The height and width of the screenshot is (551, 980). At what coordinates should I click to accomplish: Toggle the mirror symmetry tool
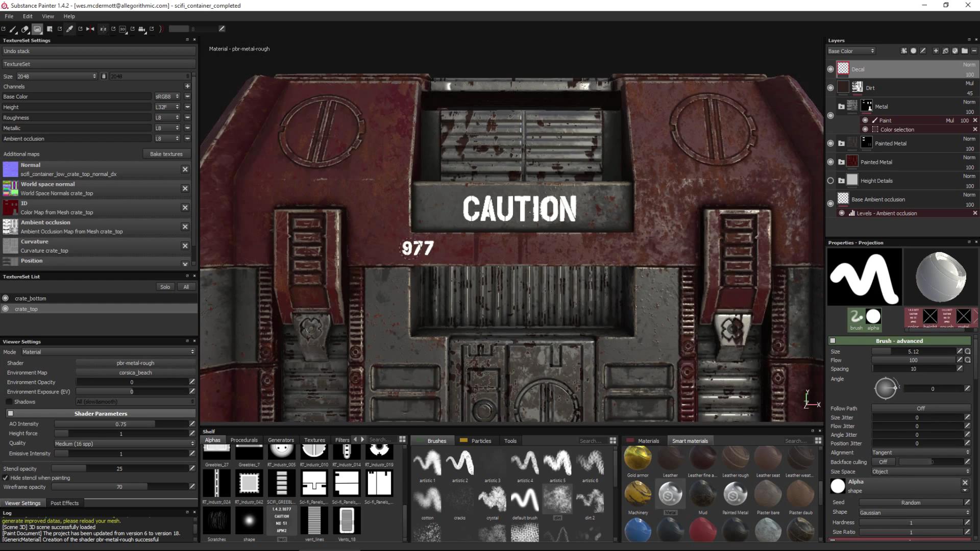90,29
